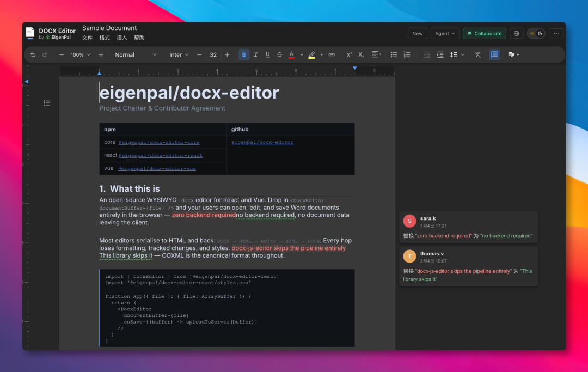Open the eigenpal/docx-editor github link

pyautogui.click(x=262, y=142)
